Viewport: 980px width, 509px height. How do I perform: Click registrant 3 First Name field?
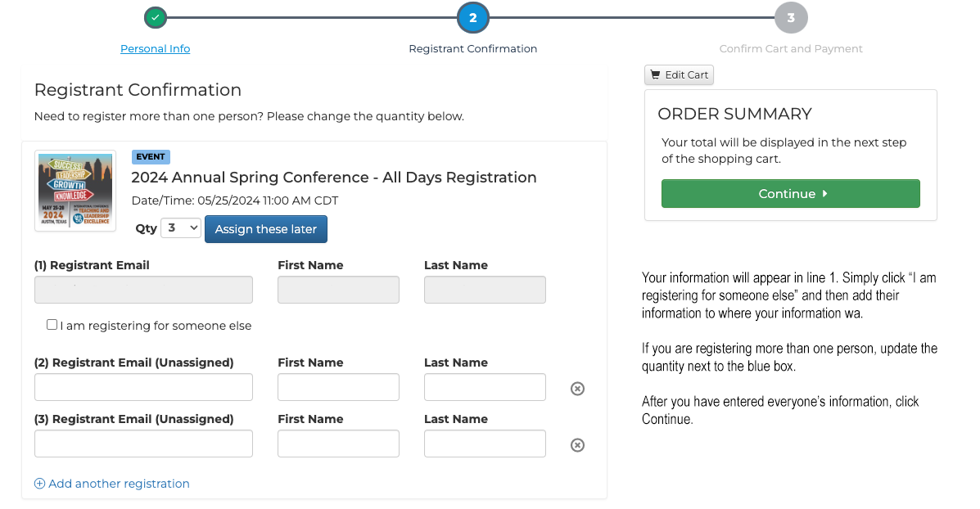(338, 444)
